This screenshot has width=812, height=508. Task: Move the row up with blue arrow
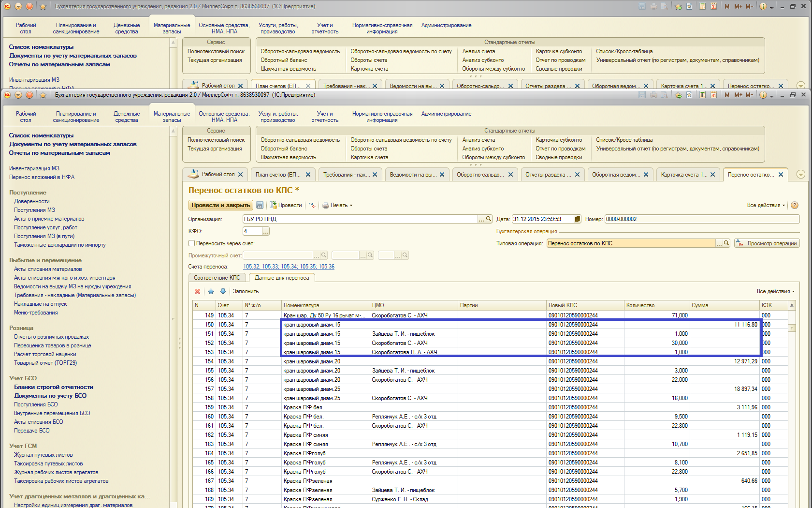[211, 291]
